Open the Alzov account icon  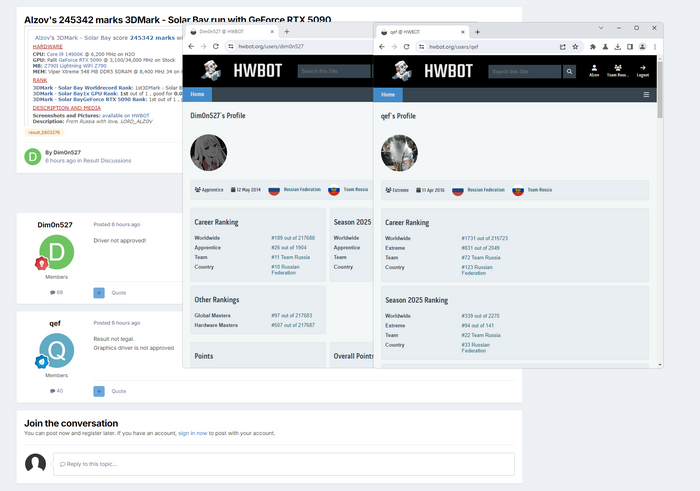pos(594,70)
